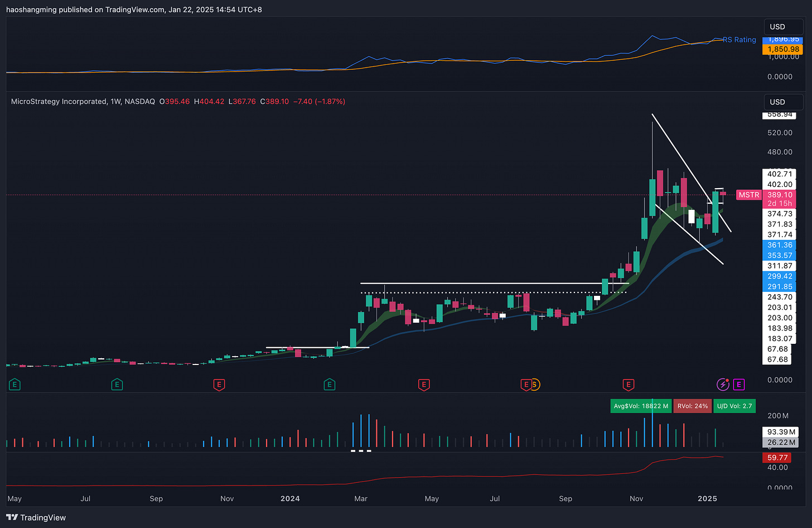
Task: Click the green earnings marker just after 2024 label
Action: tap(330, 384)
